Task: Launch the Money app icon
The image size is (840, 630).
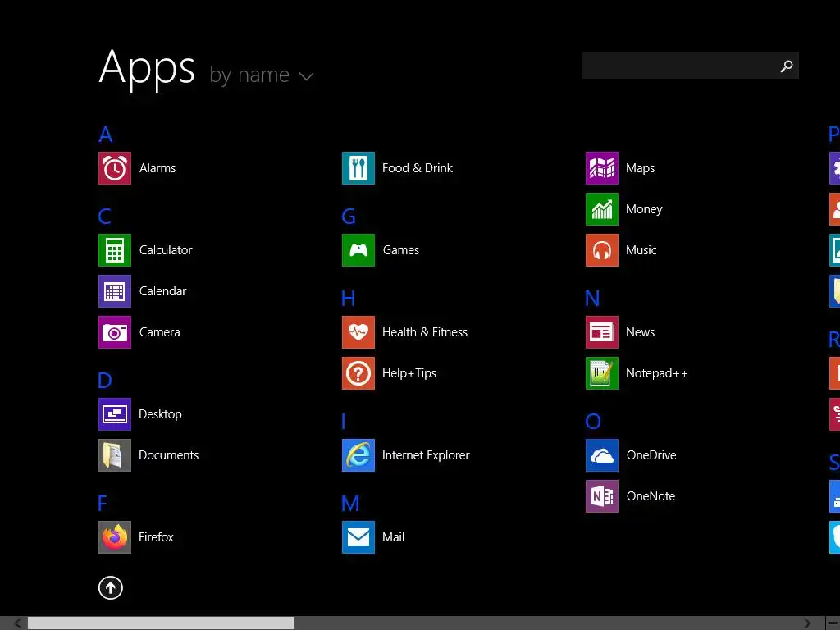Action: click(x=602, y=209)
